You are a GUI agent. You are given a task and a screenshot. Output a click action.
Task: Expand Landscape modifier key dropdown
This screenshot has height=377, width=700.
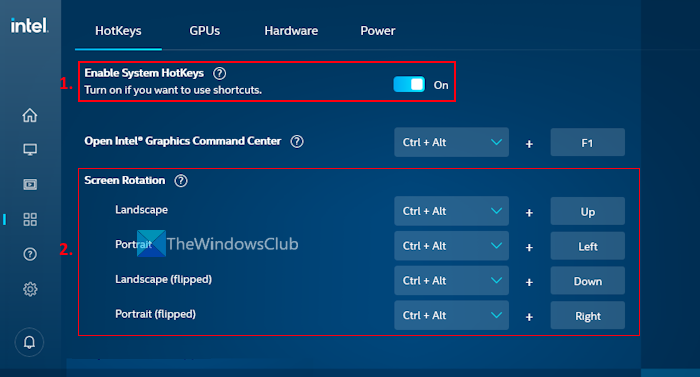(451, 211)
